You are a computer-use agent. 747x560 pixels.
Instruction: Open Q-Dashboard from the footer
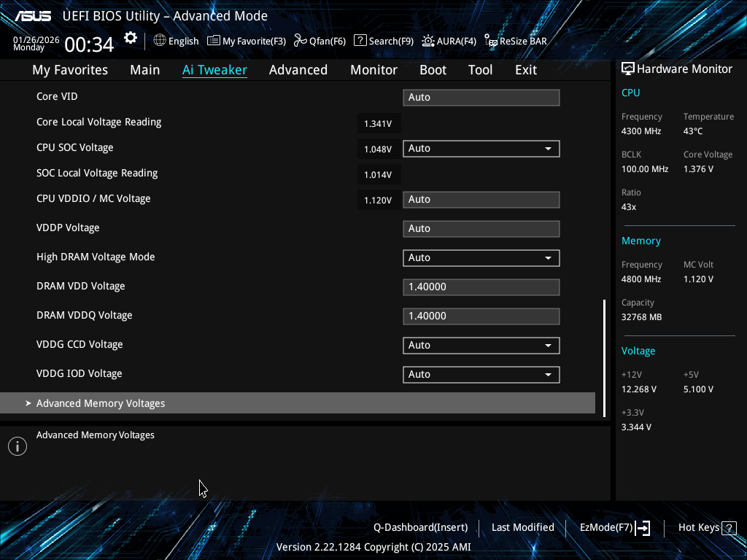[420, 527]
